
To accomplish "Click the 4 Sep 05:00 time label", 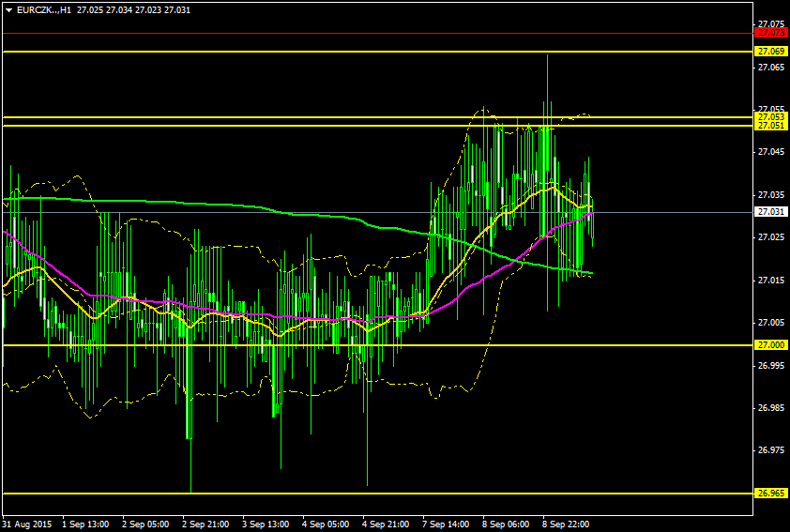I will click(326, 524).
